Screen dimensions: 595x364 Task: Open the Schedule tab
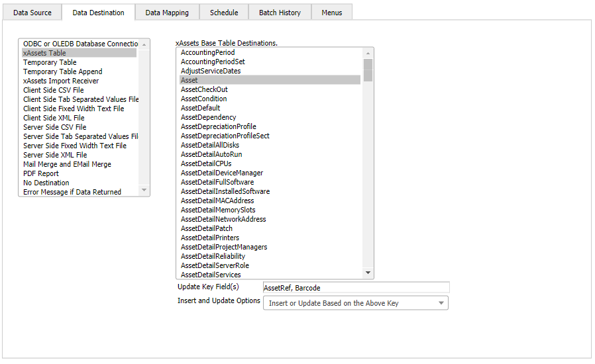tap(224, 13)
